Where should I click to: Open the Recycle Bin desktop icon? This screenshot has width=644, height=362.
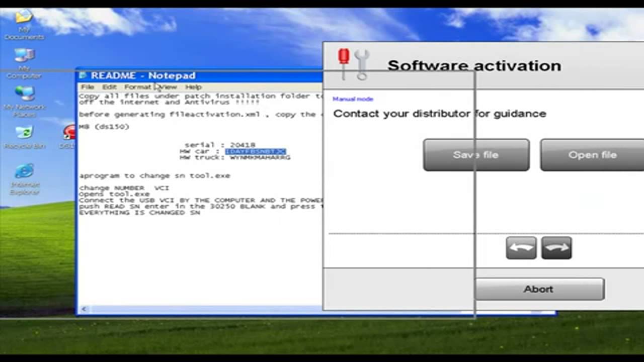(24, 137)
